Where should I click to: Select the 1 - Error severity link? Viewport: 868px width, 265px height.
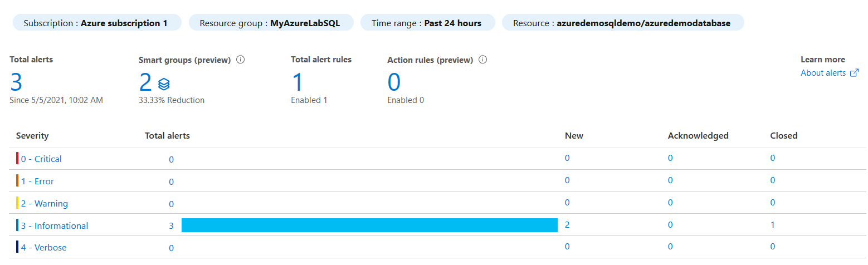tap(37, 181)
